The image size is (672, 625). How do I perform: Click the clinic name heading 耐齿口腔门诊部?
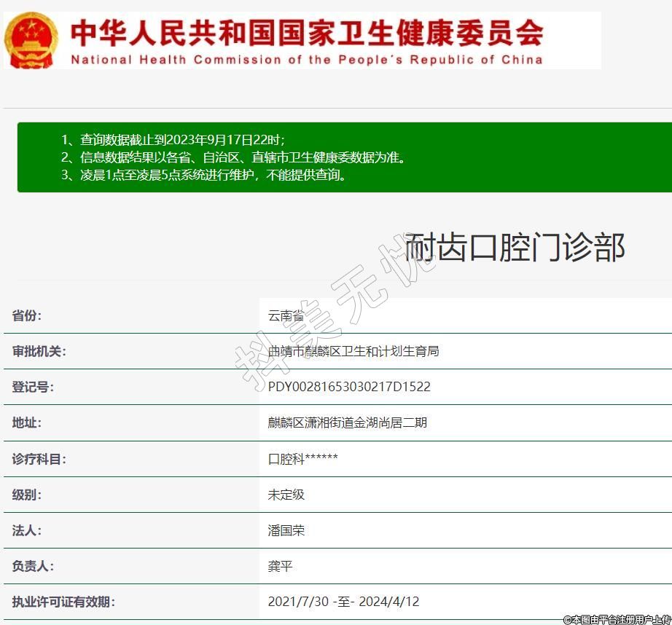(515, 248)
